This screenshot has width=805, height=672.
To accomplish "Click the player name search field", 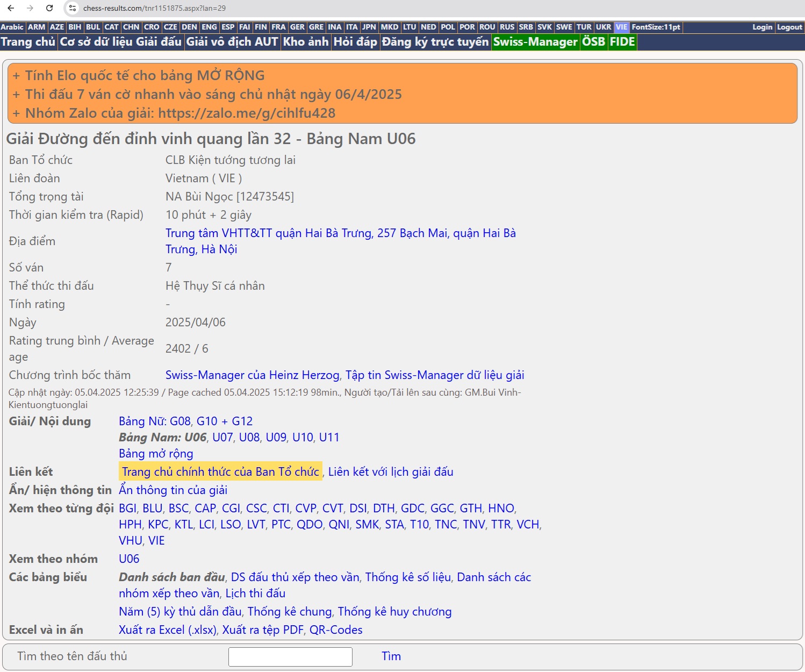I will 290,656.
